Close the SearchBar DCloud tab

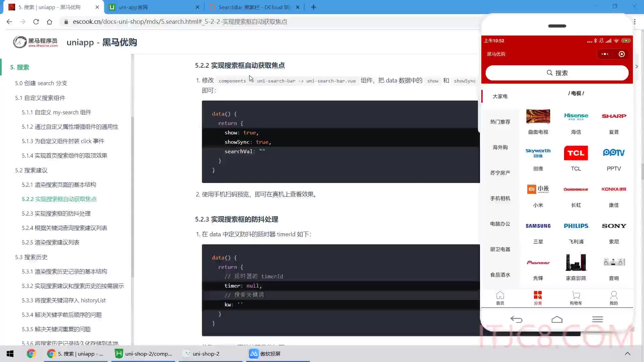pyautogui.click(x=298, y=7)
